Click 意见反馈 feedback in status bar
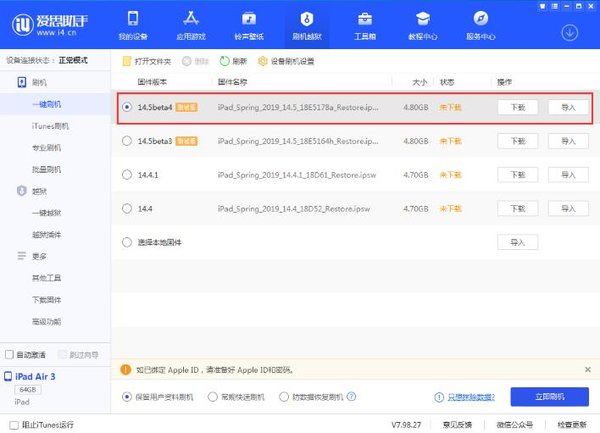The height and width of the screenshot is (433, 600). coord(457,425)
